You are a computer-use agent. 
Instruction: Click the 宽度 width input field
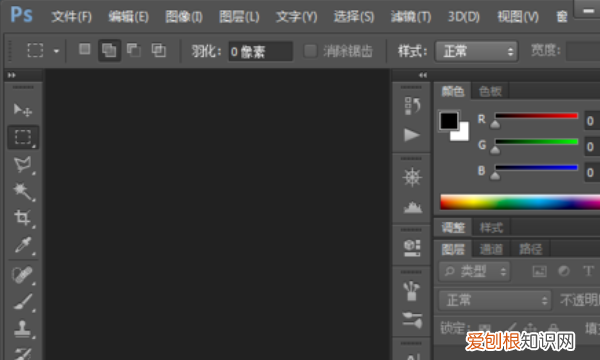coord(583,51)
